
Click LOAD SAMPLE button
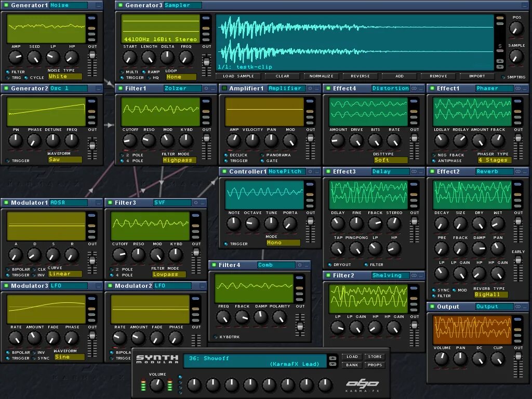pos(238,76)
